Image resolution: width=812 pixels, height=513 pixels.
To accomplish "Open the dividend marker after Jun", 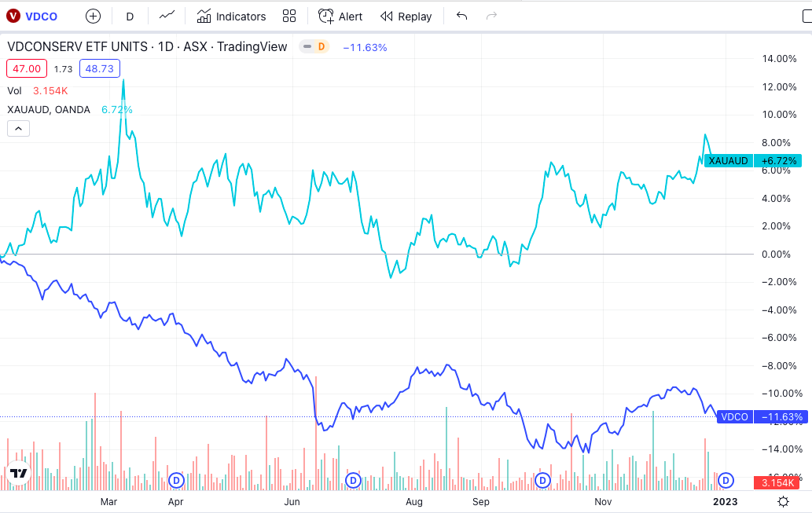I will 353,480.
